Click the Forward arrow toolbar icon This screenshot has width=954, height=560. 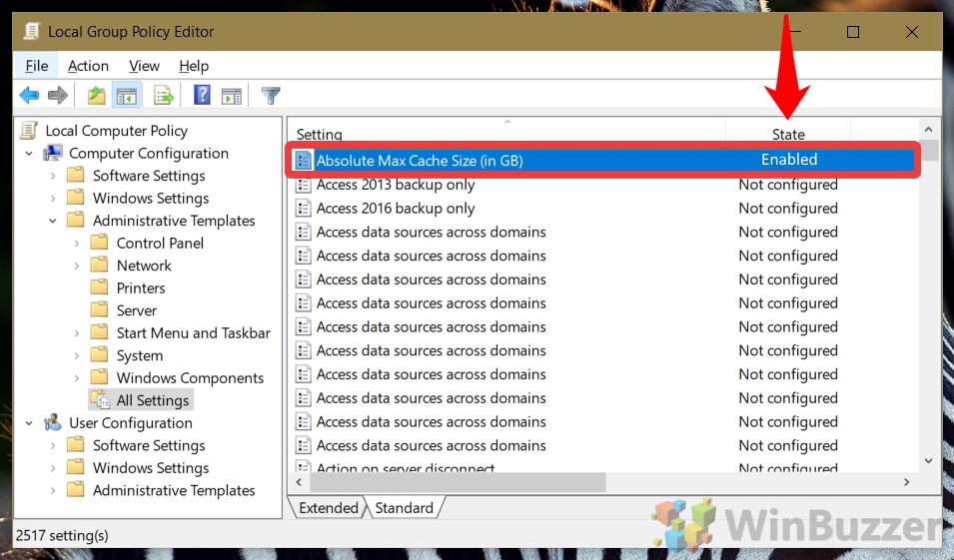pyautogui.click(x=58, y=96)
